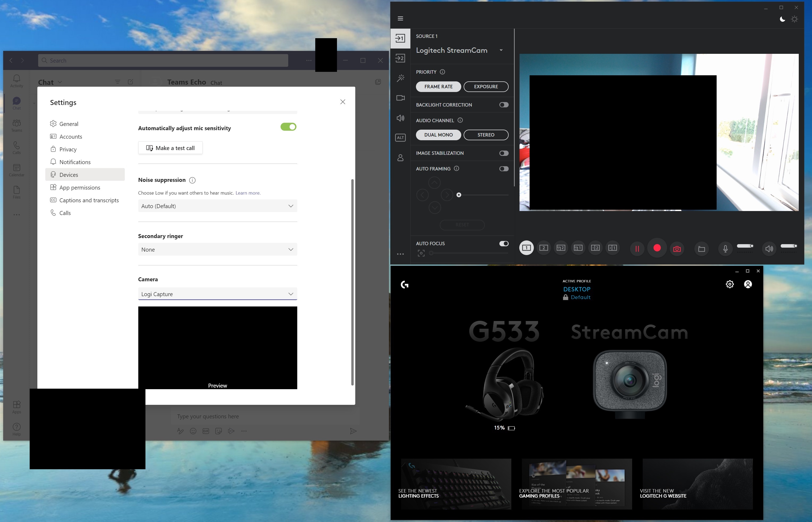Open G HUB user account icon
The height and width of the screenshot is (522, 812).
point(748,284)
